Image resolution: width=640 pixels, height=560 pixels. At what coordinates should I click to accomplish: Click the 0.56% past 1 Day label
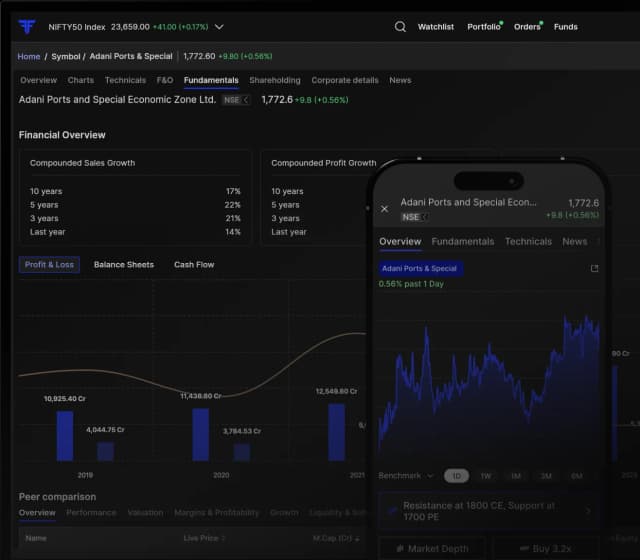point(411,284)
